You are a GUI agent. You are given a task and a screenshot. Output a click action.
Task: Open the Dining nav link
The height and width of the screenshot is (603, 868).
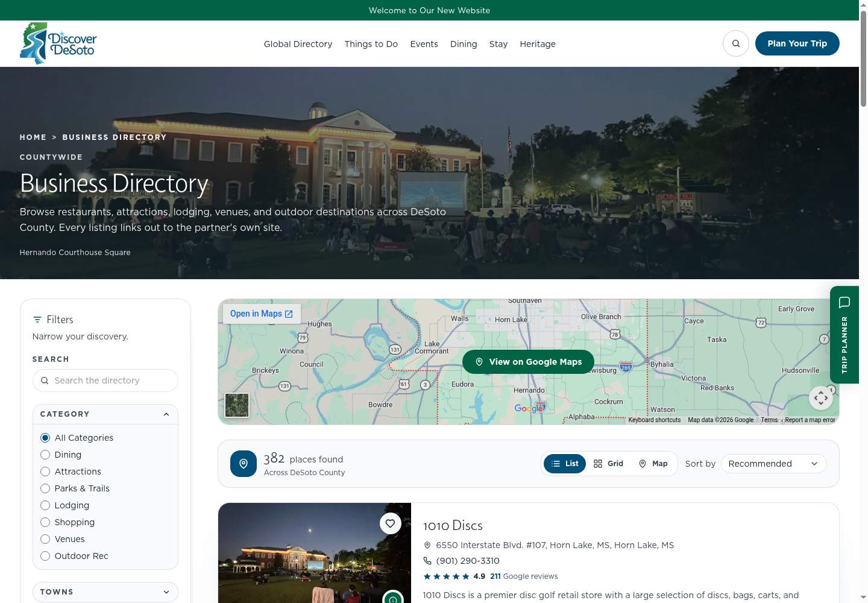coord(464,44)
